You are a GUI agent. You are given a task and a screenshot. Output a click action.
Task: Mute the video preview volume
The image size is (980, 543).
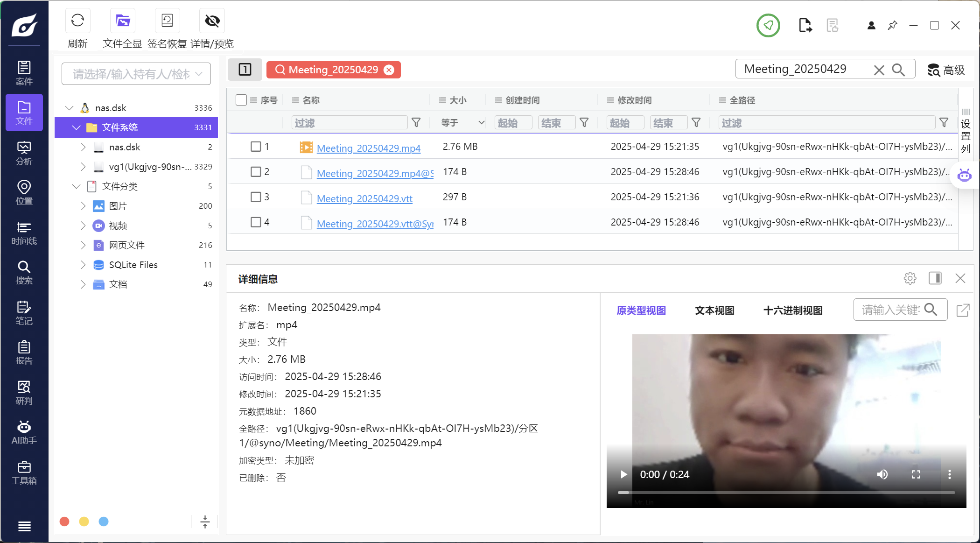(x=882, y=474)
